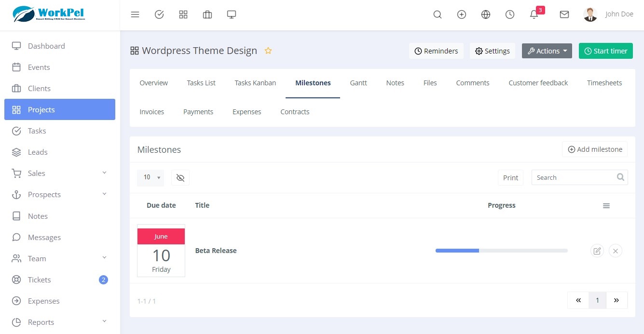Open the Comments tab
The width and height of the screenshot is (644, 334).
pos(473,83)
